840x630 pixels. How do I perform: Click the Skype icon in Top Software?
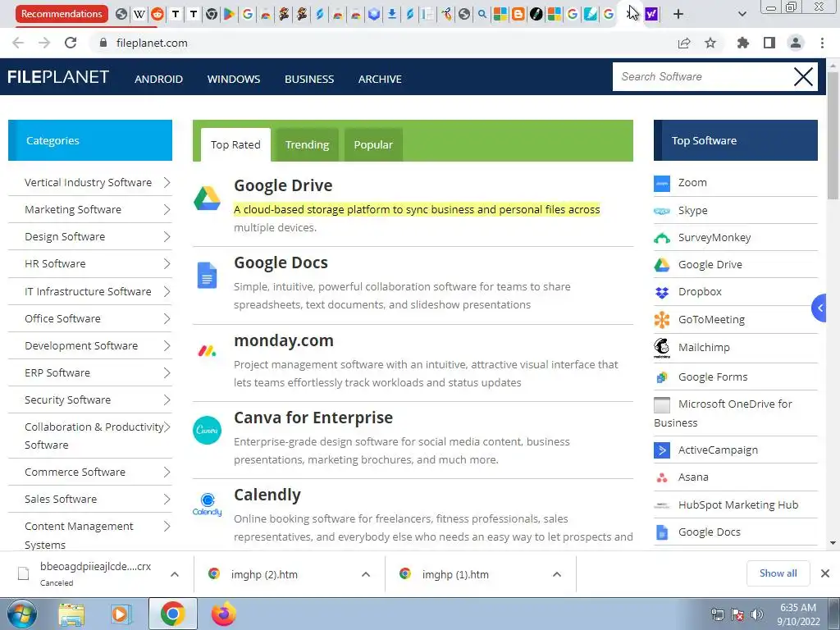[x=662, y=211]
